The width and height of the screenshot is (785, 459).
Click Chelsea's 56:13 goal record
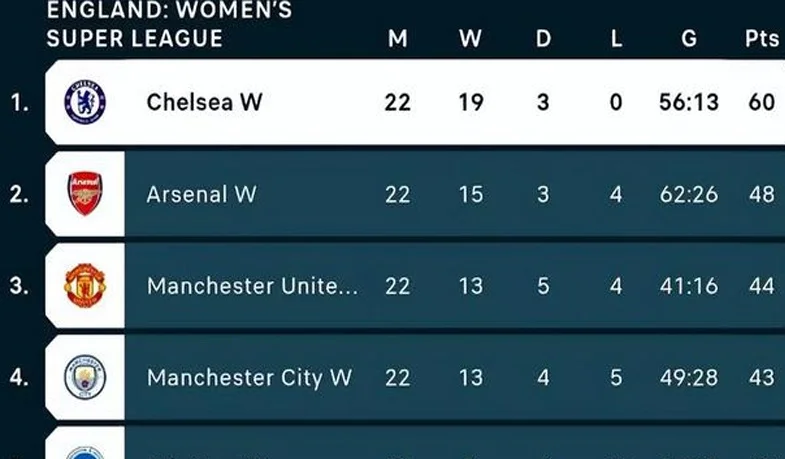coord(689,102)
